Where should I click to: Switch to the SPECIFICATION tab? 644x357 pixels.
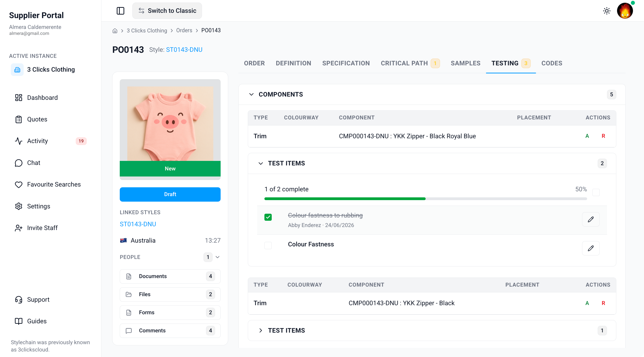coord(346,63)
